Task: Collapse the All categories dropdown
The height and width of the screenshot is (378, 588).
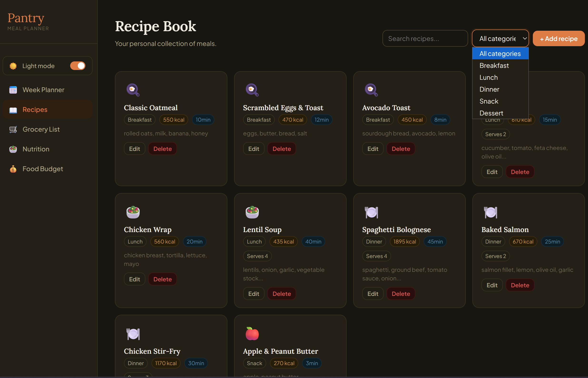Action: click(500, 38)
